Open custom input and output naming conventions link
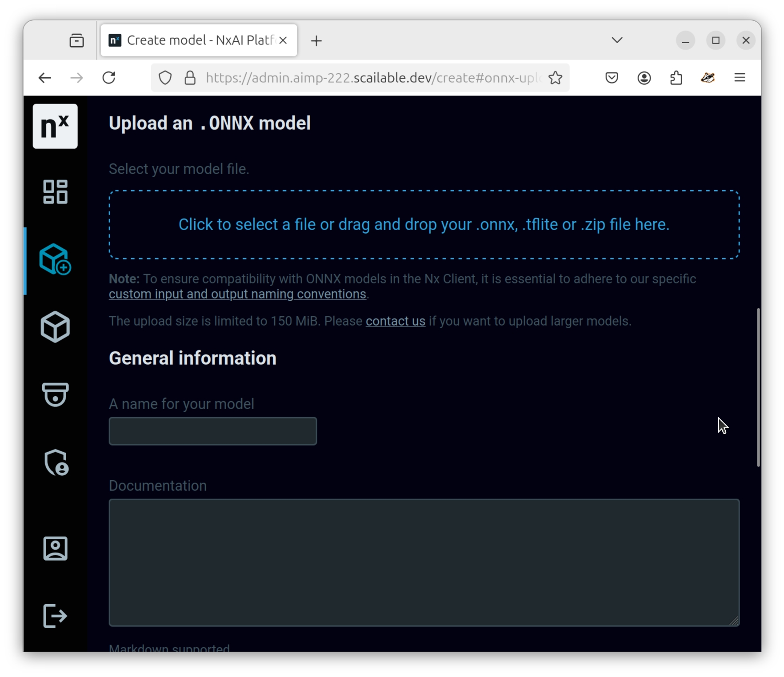The image size is (784, 677). click(237, 294)
